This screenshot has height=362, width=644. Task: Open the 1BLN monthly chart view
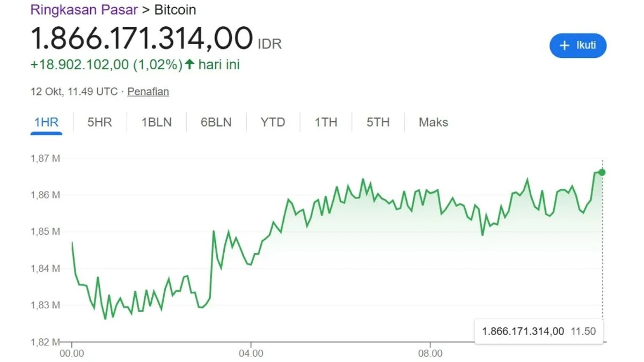point(156,122)
